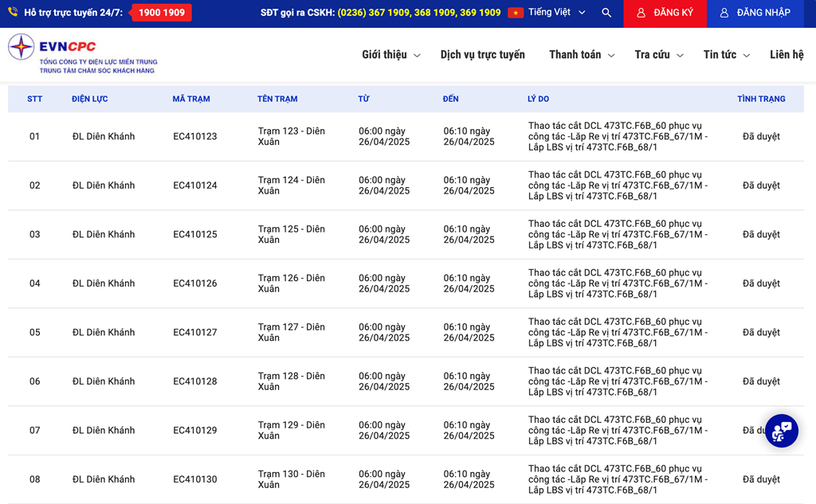Viewport: 816px width, 504px height.
Task: Click Đã duyệt status in row 01
Action: point(761,136)
